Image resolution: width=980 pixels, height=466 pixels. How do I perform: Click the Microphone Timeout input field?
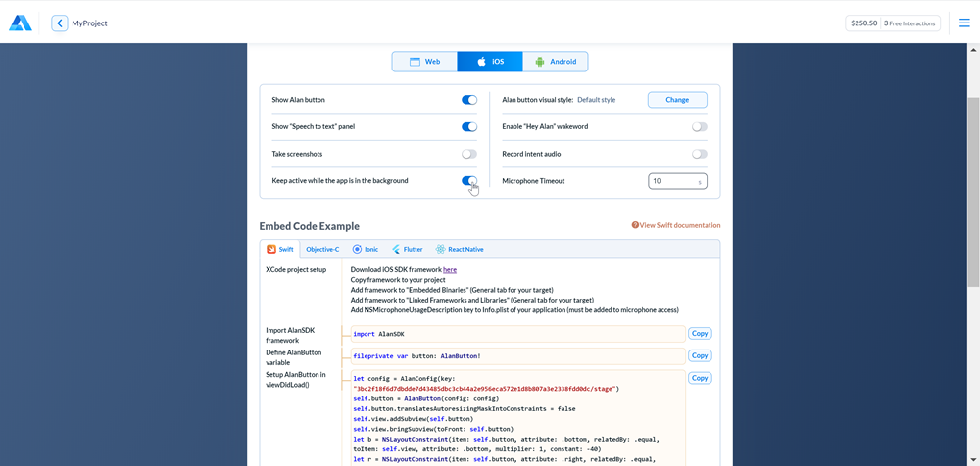[671, 181]
